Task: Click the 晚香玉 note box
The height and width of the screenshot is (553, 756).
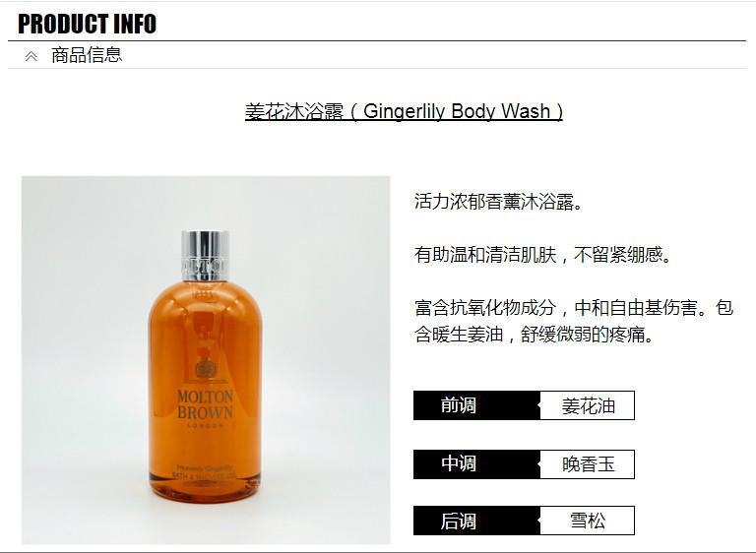Action: (588, 464)
